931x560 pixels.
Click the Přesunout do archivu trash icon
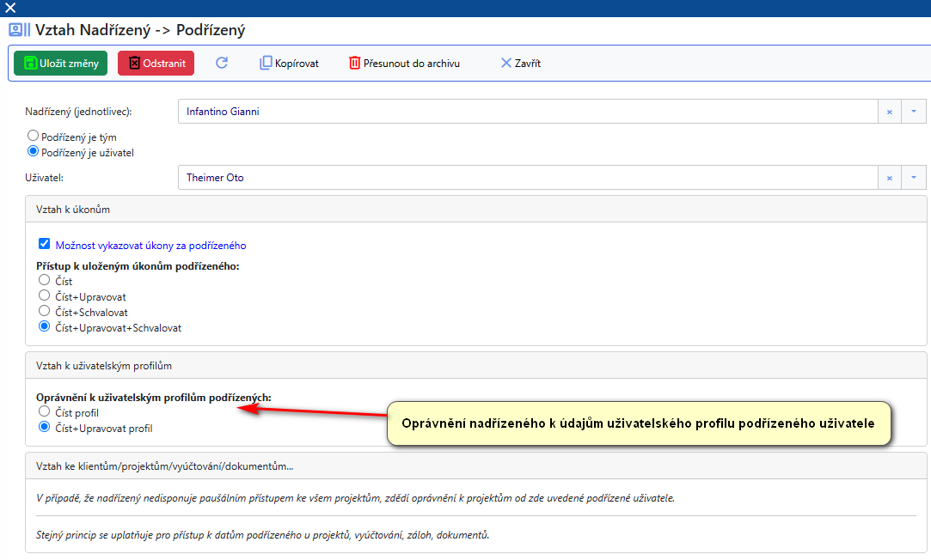pos(354,63)
